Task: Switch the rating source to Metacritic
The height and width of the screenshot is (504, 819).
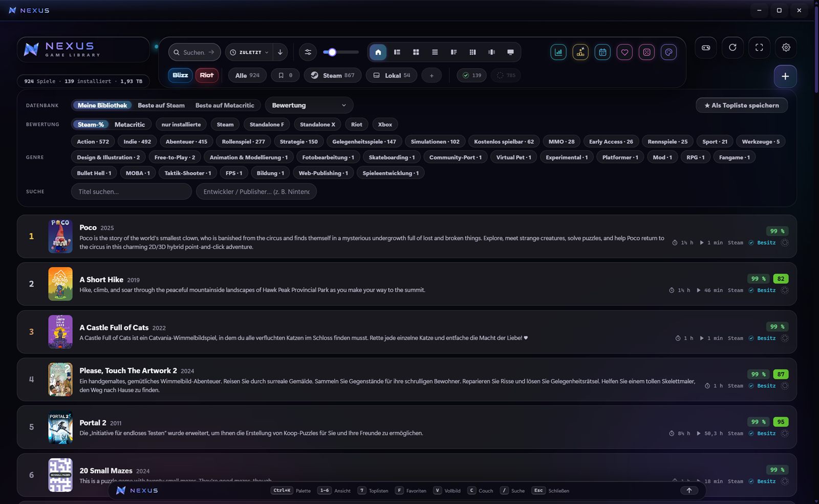Action: [130, 124]
